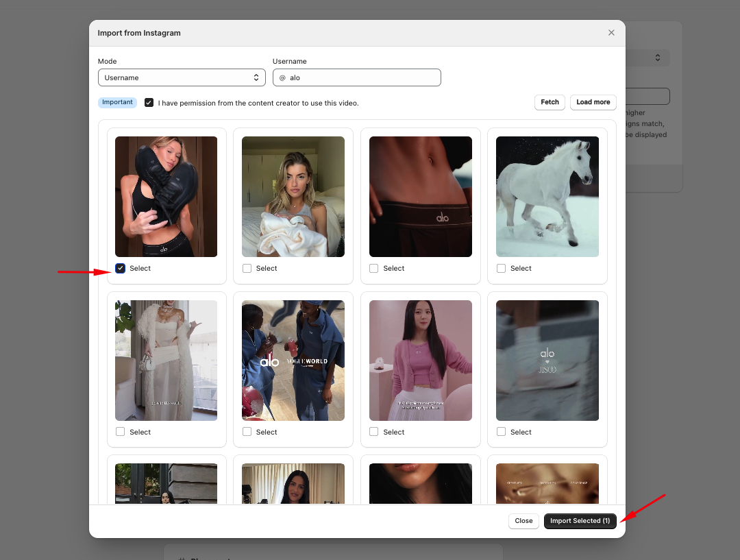Viewport: 740px width, 560px height.
Task: Open the dropdown in the background page
Action: (647, 58)
